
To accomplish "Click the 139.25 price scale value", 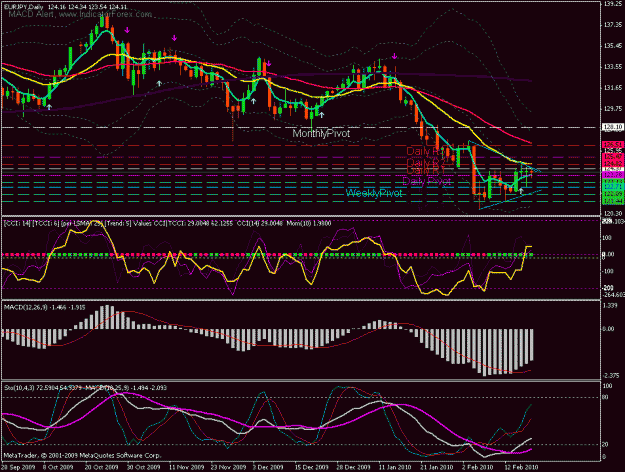I will pyautogui.click(x=613, y=4).
